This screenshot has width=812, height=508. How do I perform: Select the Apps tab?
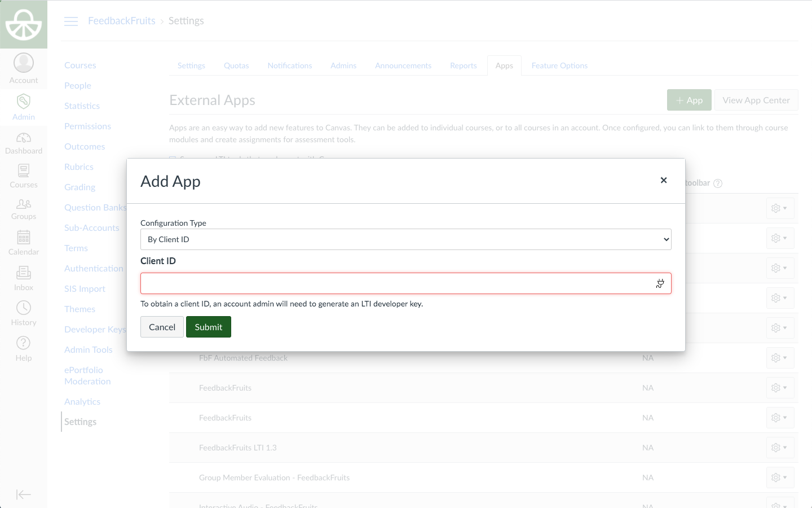coord(504,65)
